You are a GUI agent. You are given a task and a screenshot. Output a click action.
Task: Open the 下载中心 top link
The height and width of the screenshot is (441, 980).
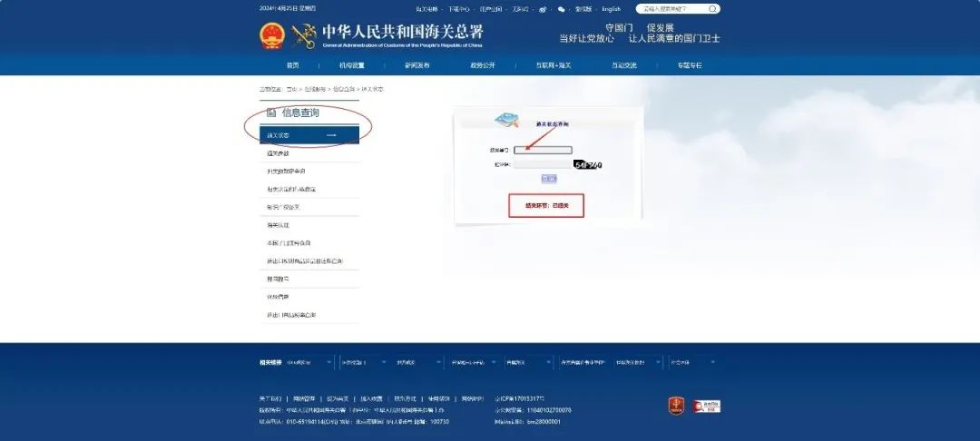pos(459,9)
